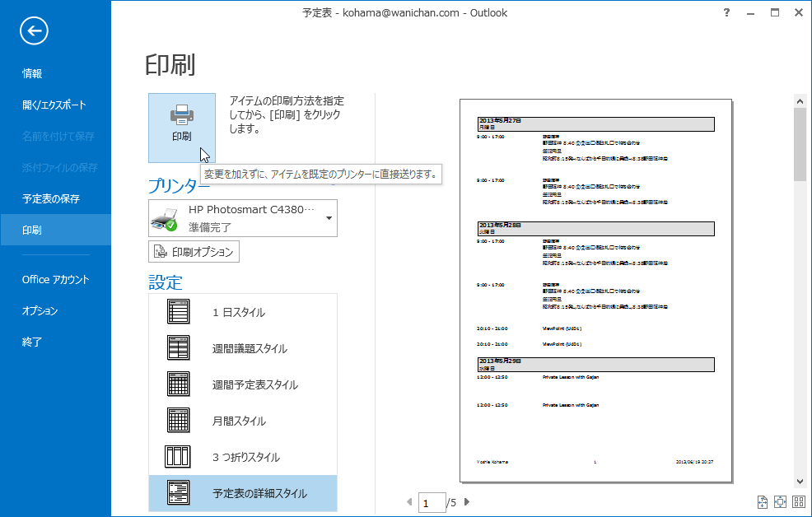Image resolution: width=812 pixels, height=517 pixels.
Task: Choose the 週間予定表スタイル weekly calendar style
Action: tap(243, 384)
